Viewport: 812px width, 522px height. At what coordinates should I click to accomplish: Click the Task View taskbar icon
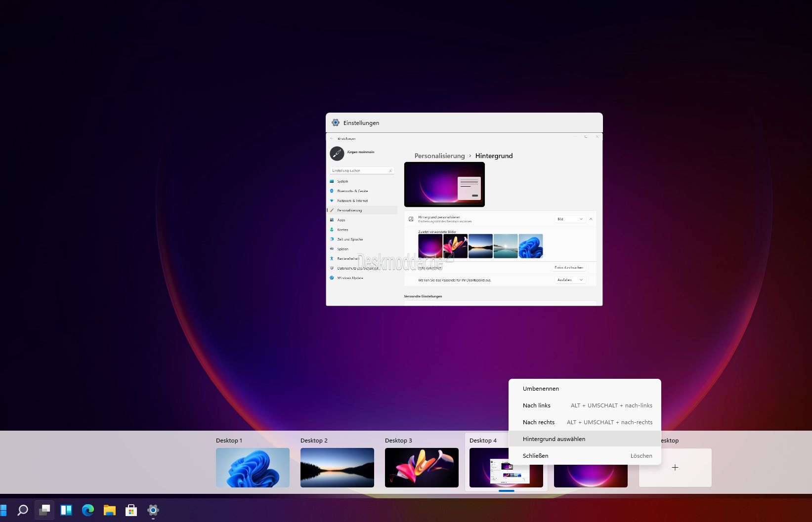44,510
